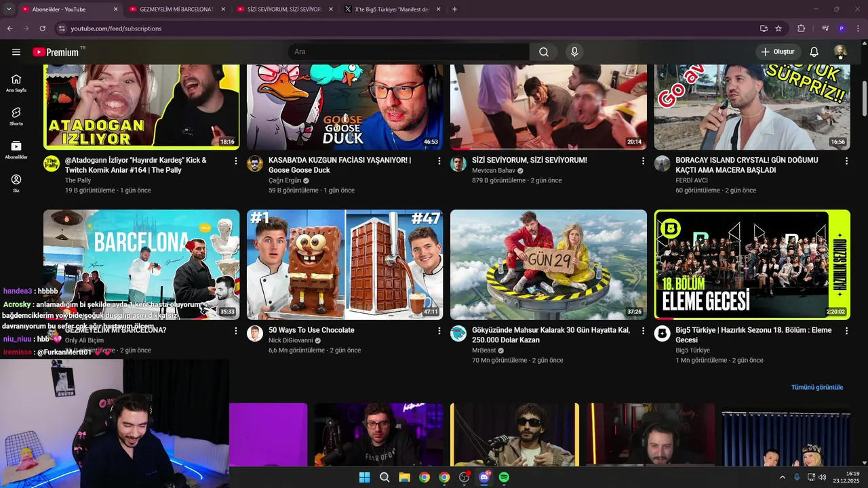Open Chrome three-dot menu

(859, 28)
